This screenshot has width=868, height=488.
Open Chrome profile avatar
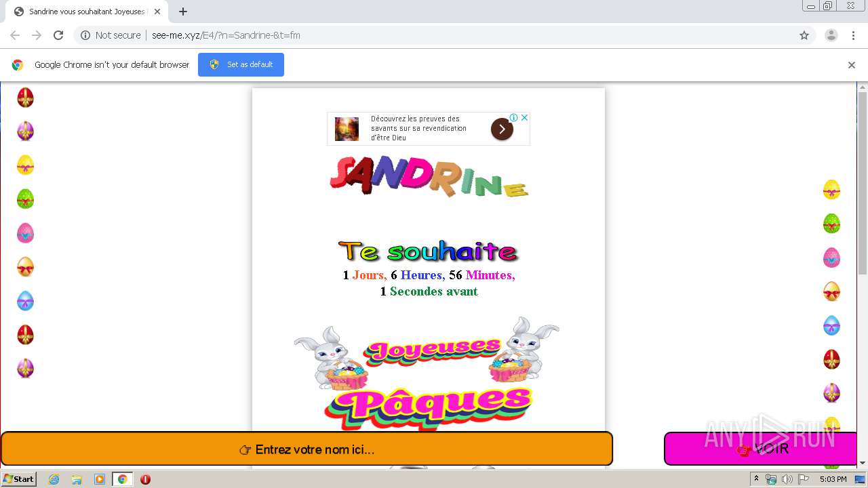[831, 35]
